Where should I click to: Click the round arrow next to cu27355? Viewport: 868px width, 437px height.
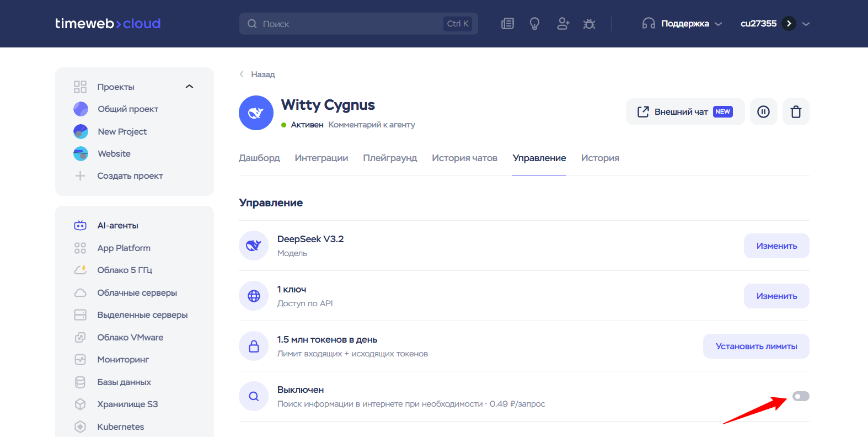click(789, 24)
